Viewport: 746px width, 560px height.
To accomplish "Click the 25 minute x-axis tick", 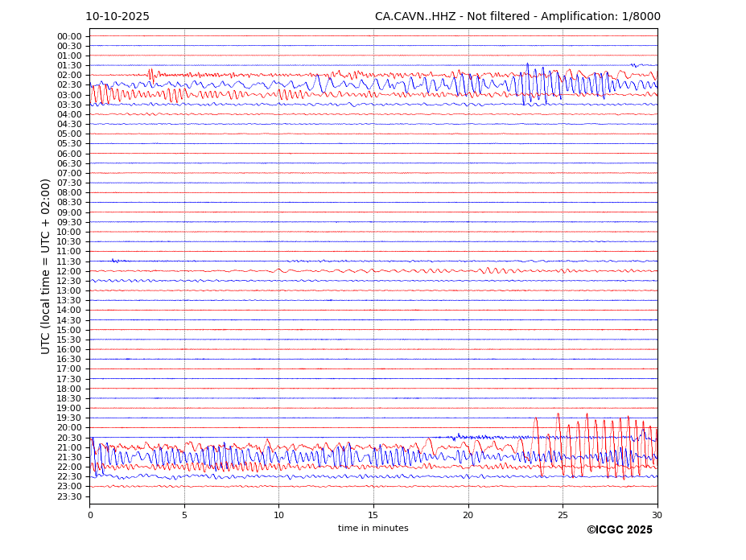I will (563, 515).
